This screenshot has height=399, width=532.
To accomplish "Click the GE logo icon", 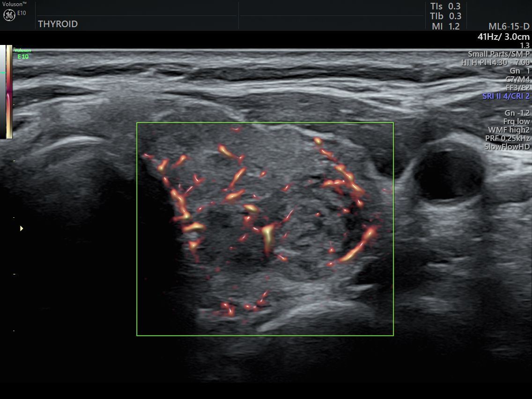I will click(x=9, y=15).
